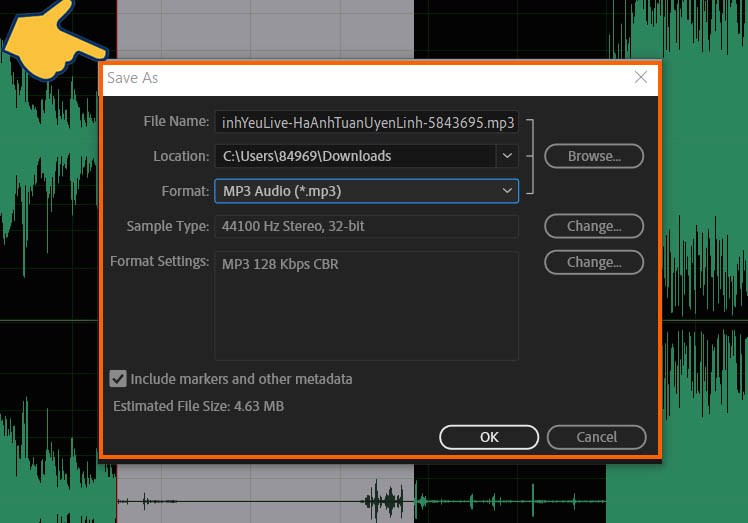Click the Location path C:\Users\84969\Downloads

point(354,156)
